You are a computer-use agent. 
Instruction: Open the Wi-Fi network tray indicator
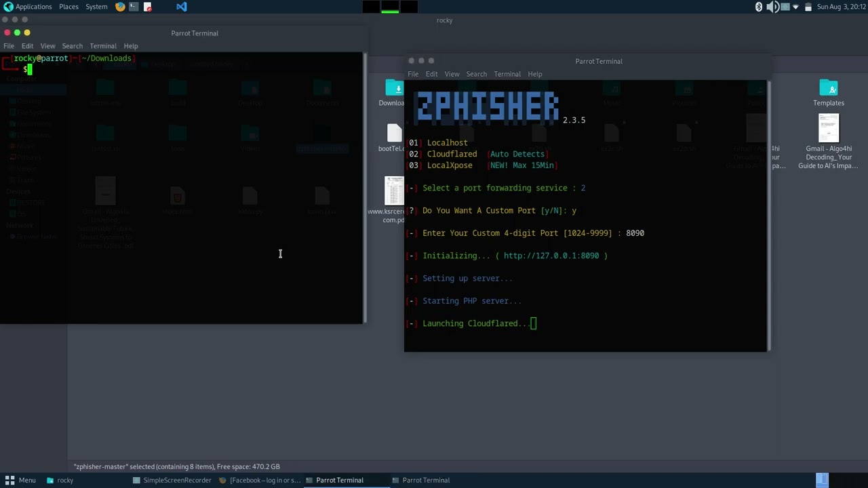pyautogui.click(x=796, y=7)
